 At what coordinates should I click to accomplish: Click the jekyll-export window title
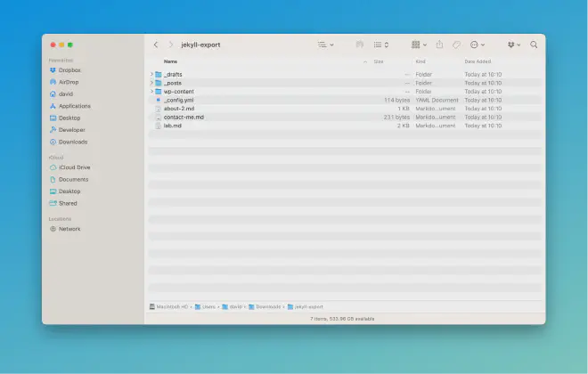pyautogui.click(x=200, y=45)
